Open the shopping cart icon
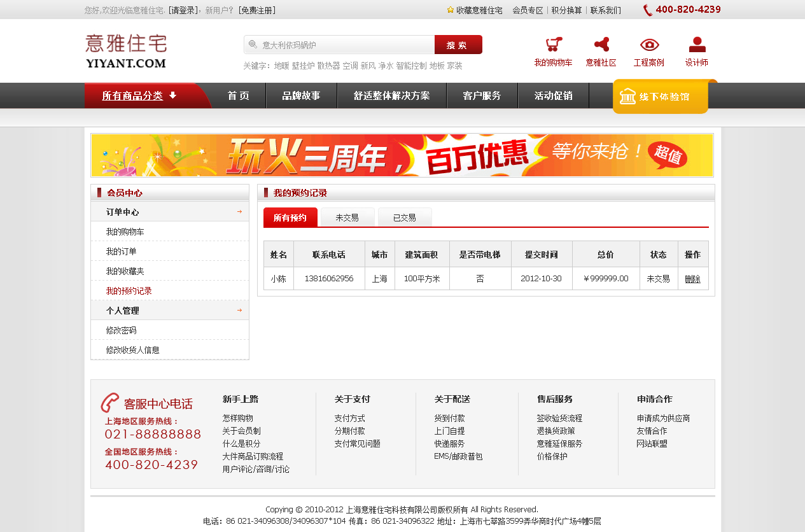805x532 pixels. click(554, 45)
